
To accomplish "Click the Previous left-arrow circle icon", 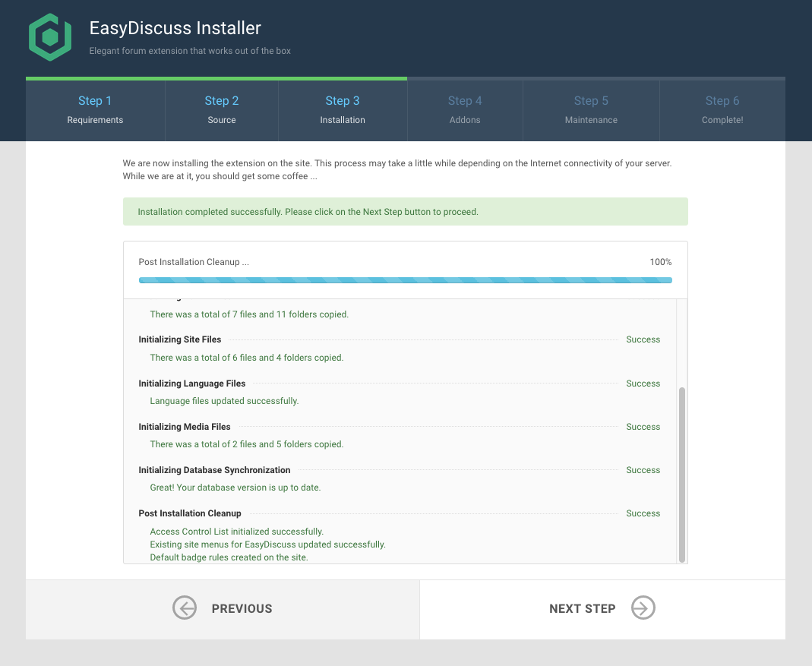I will coord(185,608).
